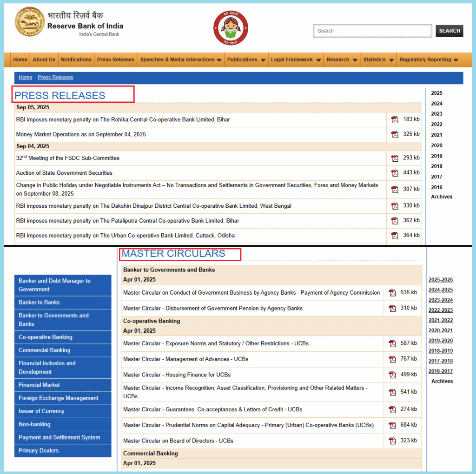The width and height of the screenshot is (476, 474).
Task: Open PDF icon for Housing Finance for UCBs
Action: pos(392,375)
